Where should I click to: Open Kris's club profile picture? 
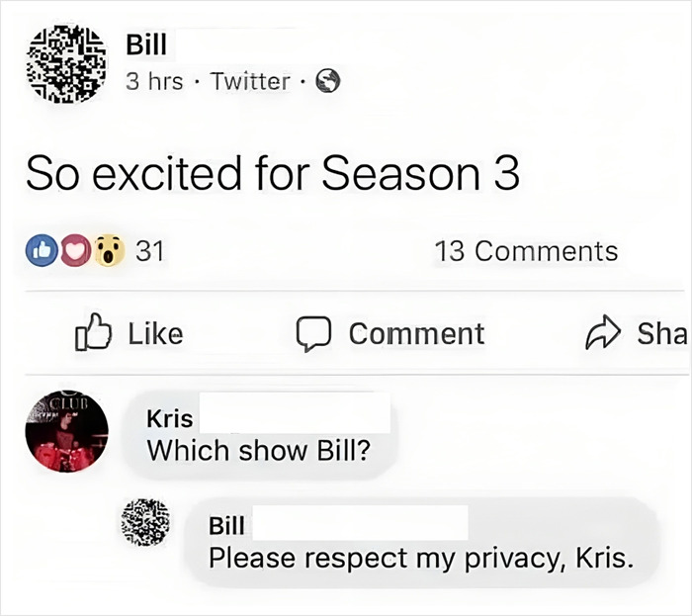pos(66,431)
